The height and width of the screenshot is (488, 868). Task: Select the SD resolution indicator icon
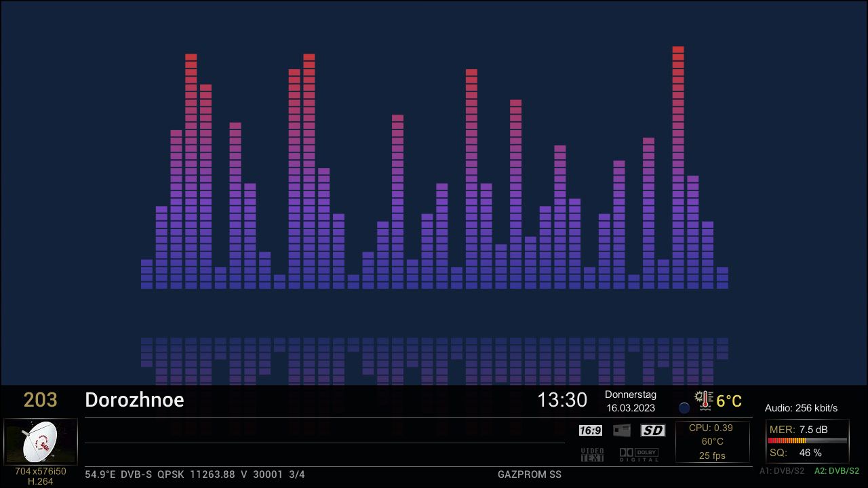point(652,430)
